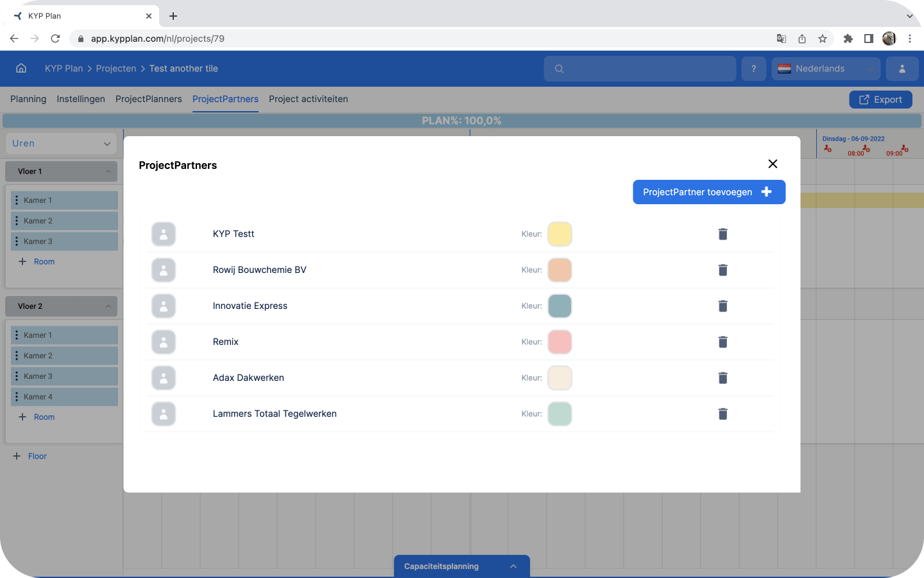This screenshot has height=578, width=924.
Task: Collapse the Vloer 2 section
Action: point(108,306)
